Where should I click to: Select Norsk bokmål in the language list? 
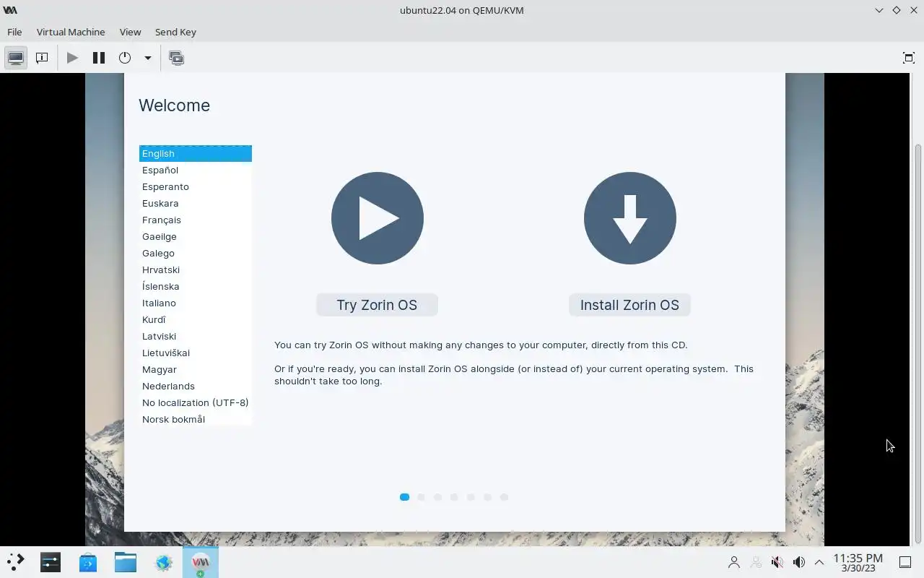tap(196, 419)
